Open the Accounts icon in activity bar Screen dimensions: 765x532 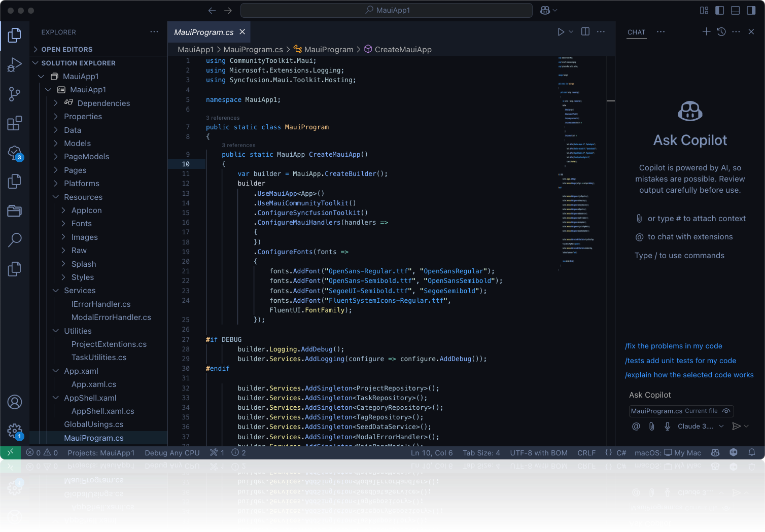(x=15, y=402)
